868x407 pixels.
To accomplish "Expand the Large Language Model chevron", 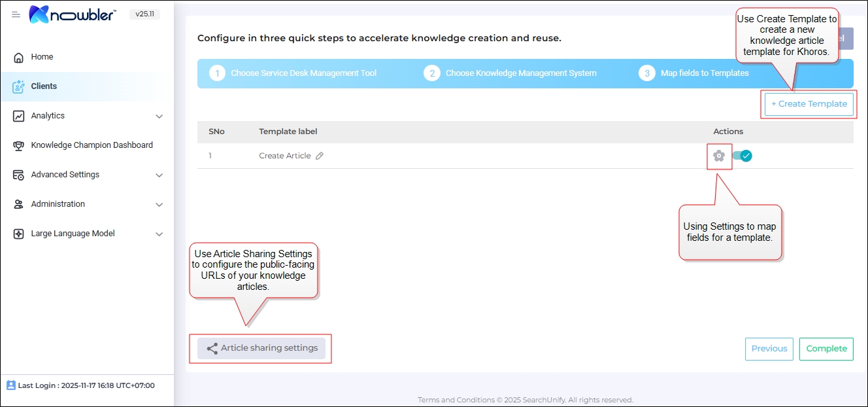I will (159, 234).
